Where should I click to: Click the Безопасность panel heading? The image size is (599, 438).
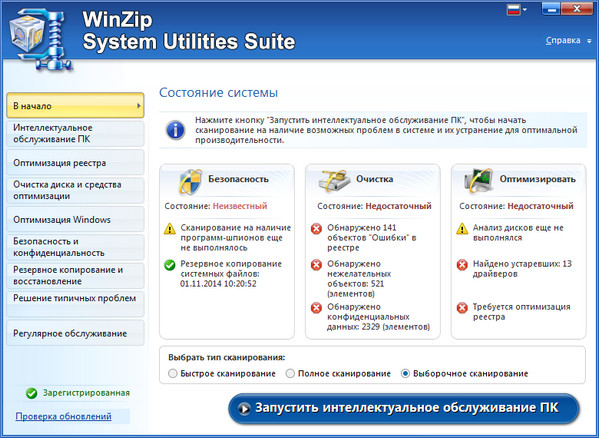pos(238,179)
